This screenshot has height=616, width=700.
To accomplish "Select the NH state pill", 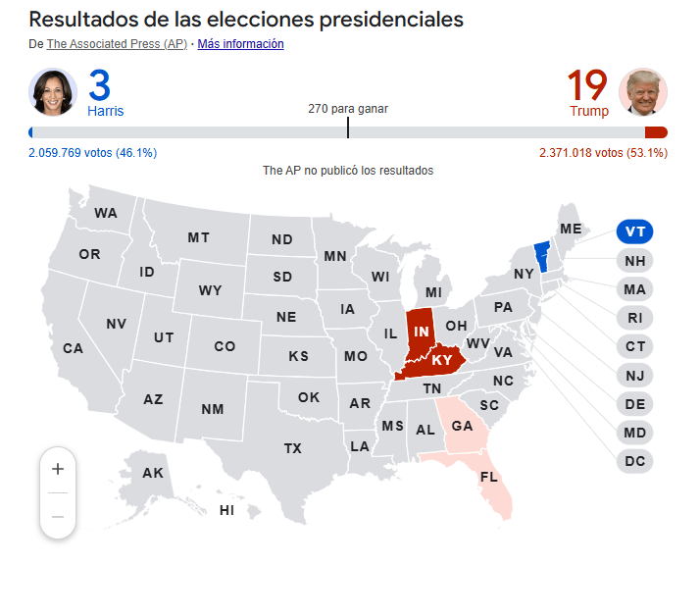I will pos(635,261).
